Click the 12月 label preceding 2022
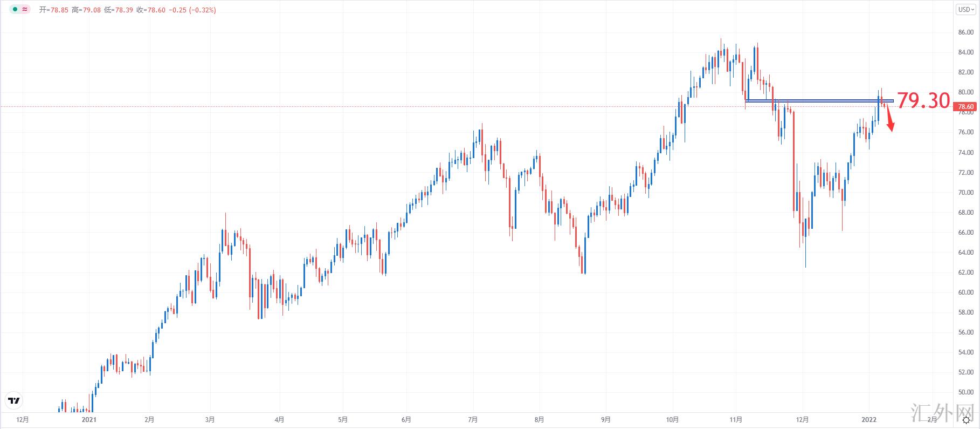This screenshot has width=980, height=429. click(x=803, y=420)
